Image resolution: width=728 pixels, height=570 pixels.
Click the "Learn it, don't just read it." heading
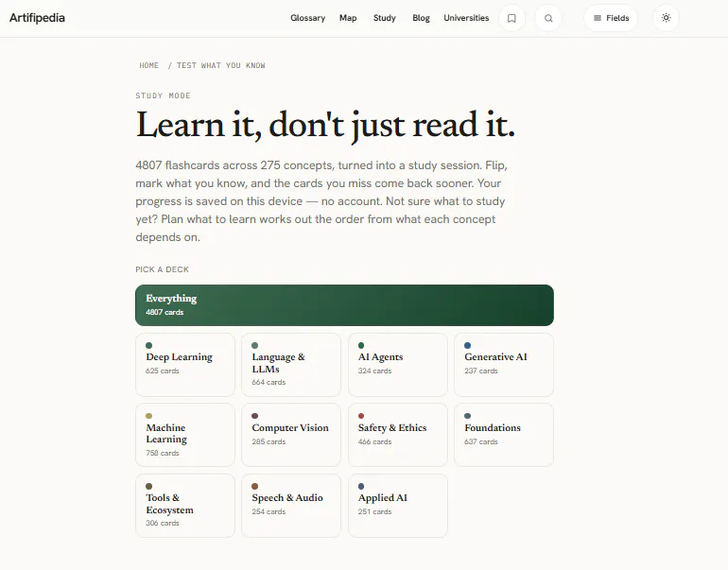click(325, 126)
